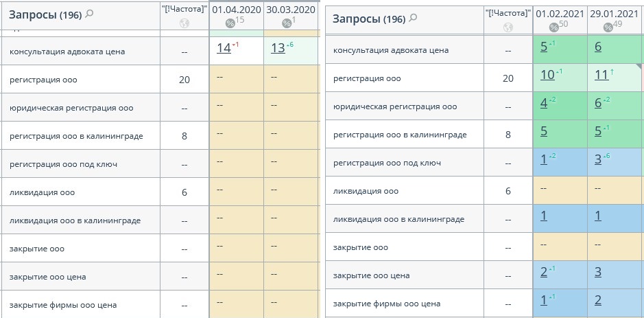Select query юридическая регистрация ооо in 2021 table
Image resolution: width=644 pixels, height=318 pixels.
click(x=395, y=107)
